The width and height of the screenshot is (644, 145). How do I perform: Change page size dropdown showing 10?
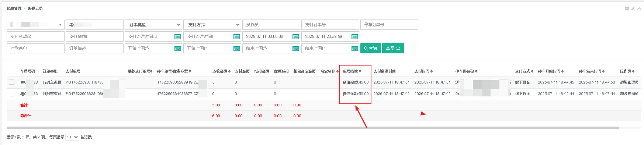pos(72,137)
